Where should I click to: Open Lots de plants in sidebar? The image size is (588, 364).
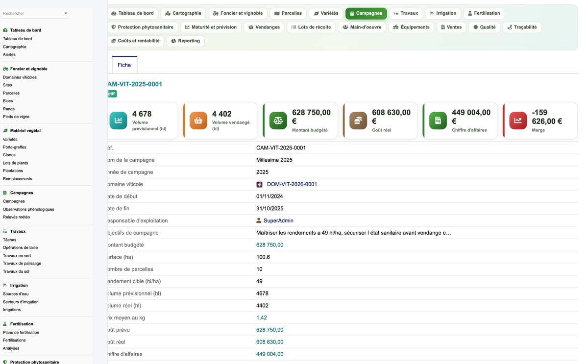(16, 163)
